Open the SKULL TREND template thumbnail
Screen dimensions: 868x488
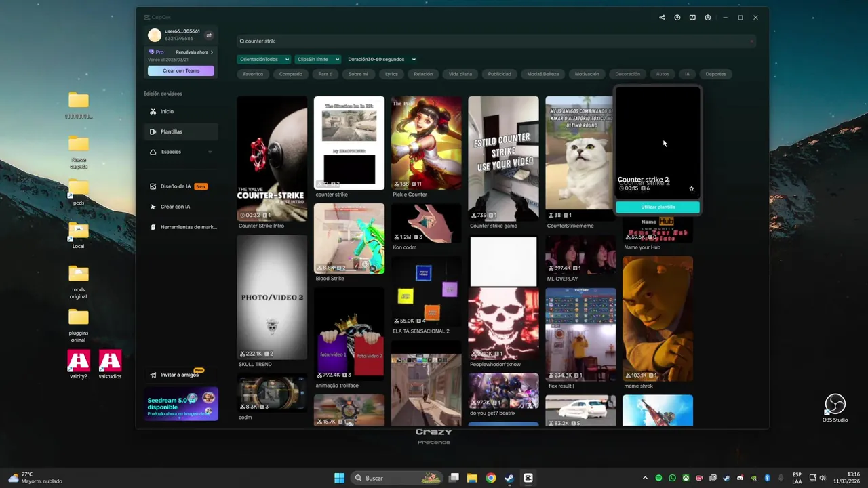272,297
